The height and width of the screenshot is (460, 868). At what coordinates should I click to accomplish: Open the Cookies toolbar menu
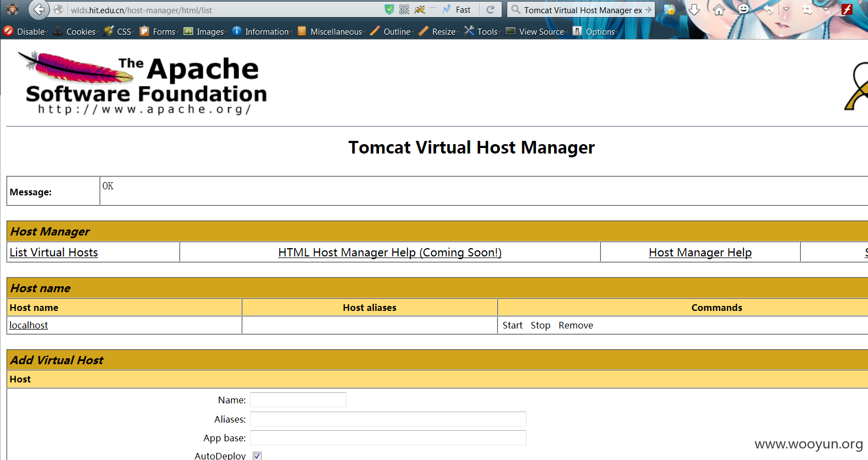click(75, 31)
